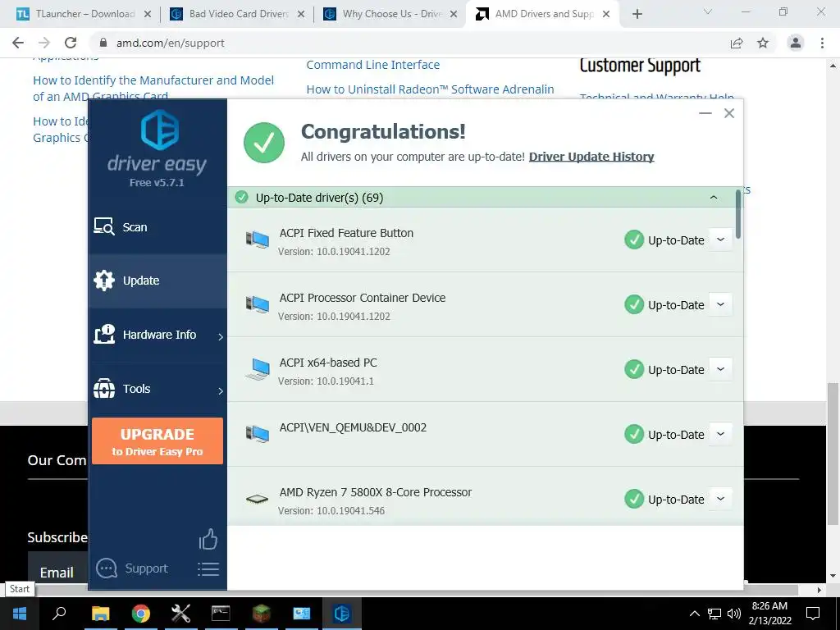Open Minecraft block icon in taskbar
This screenshot has width=840, height=630.
click(x=262, y=613)
